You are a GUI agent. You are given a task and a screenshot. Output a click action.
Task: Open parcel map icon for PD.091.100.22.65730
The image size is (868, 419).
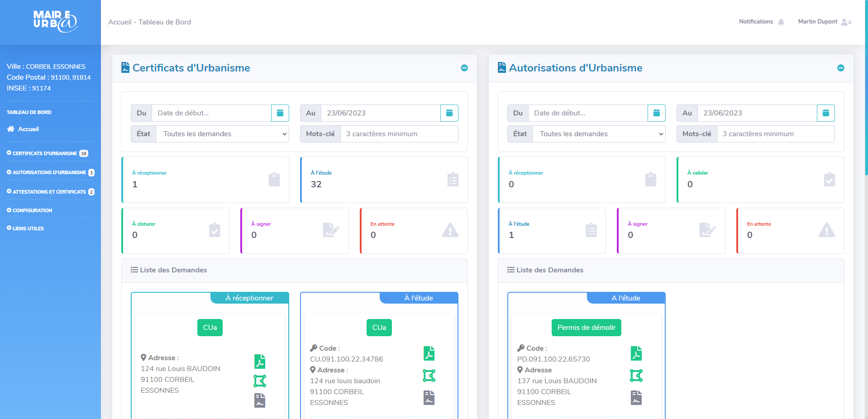click(636, 376)
